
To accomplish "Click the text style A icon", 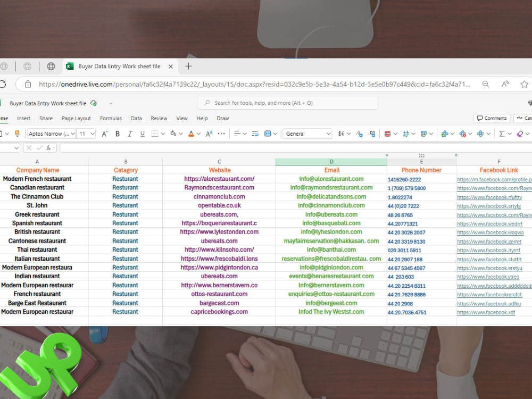I will point(209,134).
